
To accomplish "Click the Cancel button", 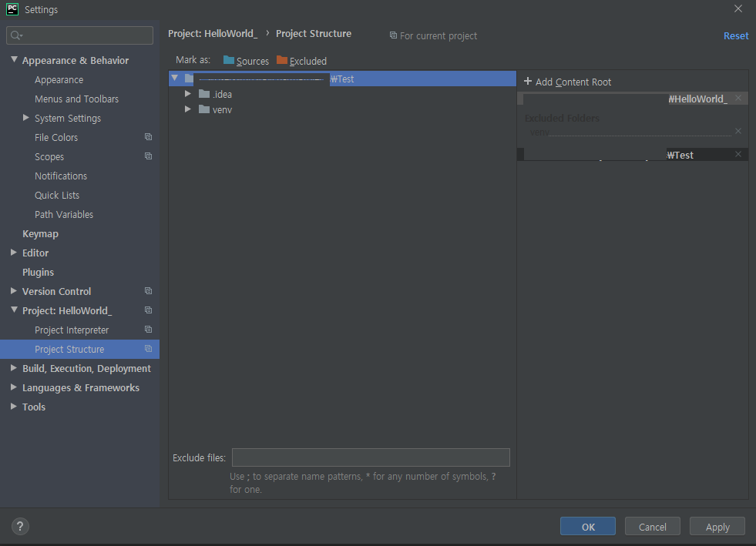I will 652,526.
